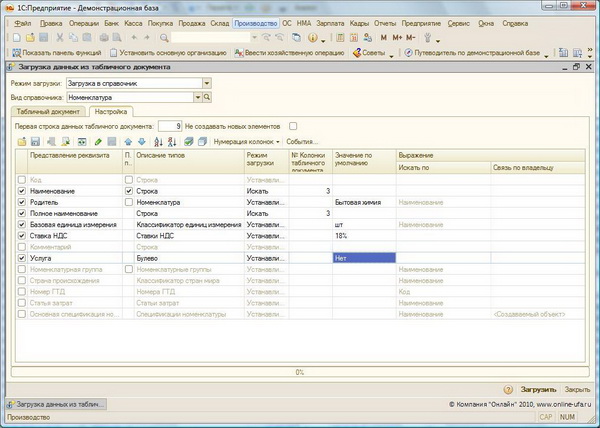Click the New document icon in main toolbar
600x428 pixels.
pyautogui.click(x=16, y=37)
